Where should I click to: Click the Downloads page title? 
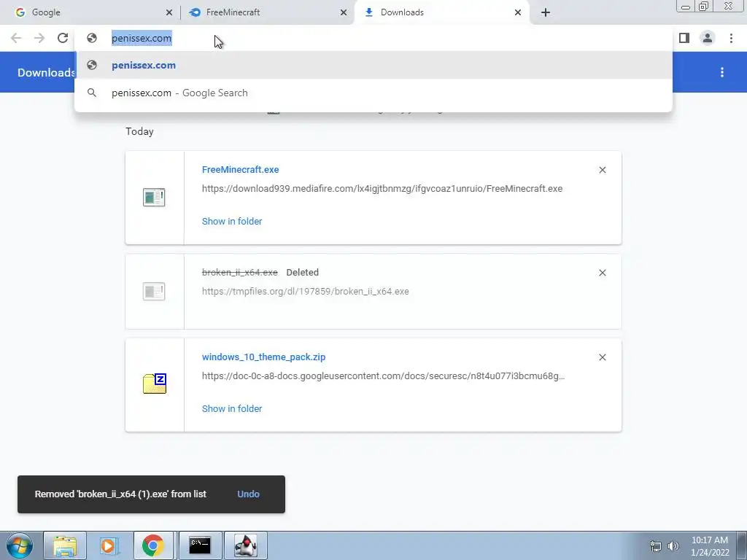(x=46, y=72)
